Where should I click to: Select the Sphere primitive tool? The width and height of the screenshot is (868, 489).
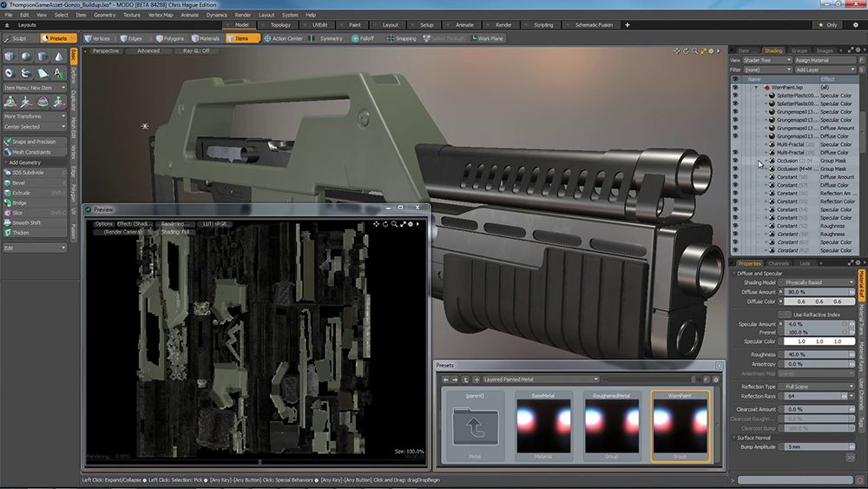click(26, 56)
